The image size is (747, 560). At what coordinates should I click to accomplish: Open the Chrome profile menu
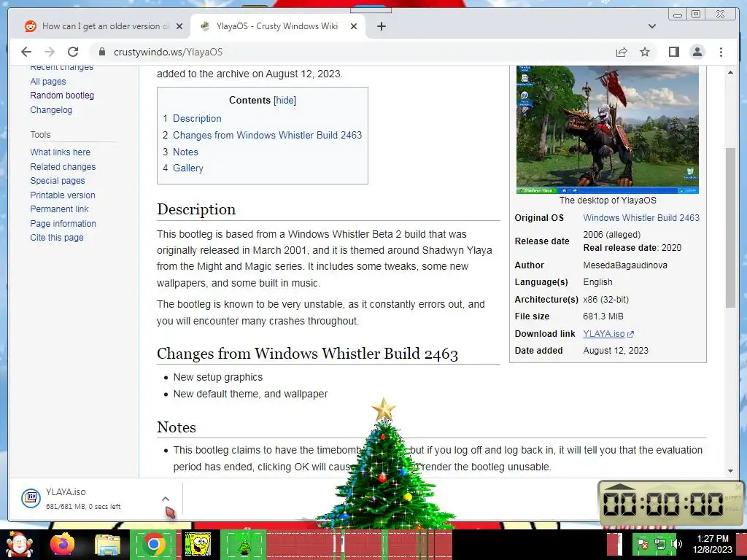pos(697,52)
